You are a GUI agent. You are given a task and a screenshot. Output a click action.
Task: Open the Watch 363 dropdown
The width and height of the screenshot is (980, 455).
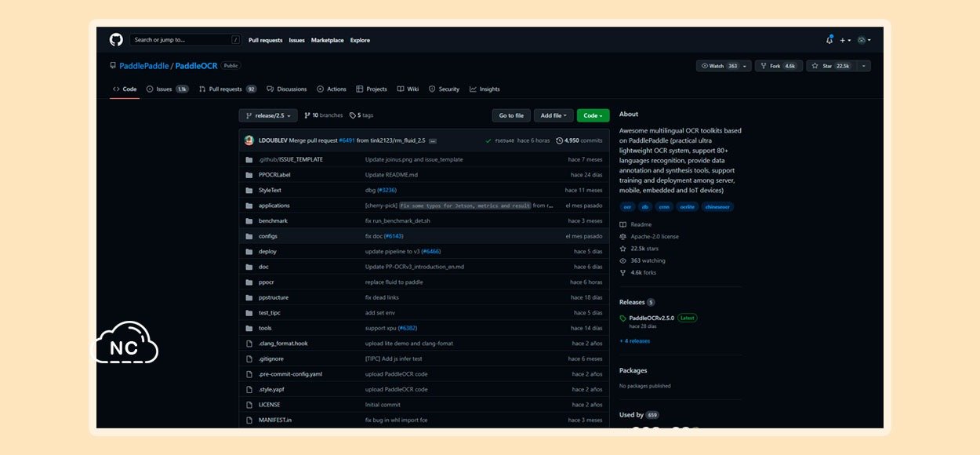(724, 66)
